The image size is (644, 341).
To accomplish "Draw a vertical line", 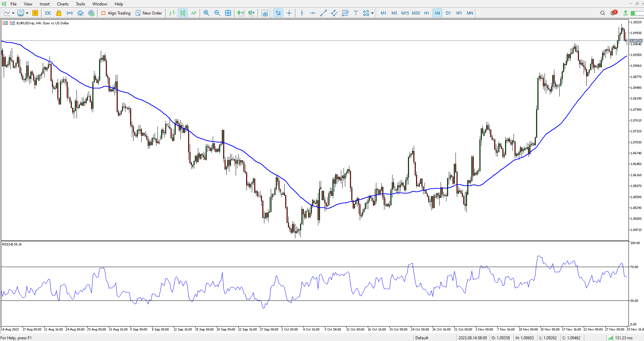I will point(302,13).
